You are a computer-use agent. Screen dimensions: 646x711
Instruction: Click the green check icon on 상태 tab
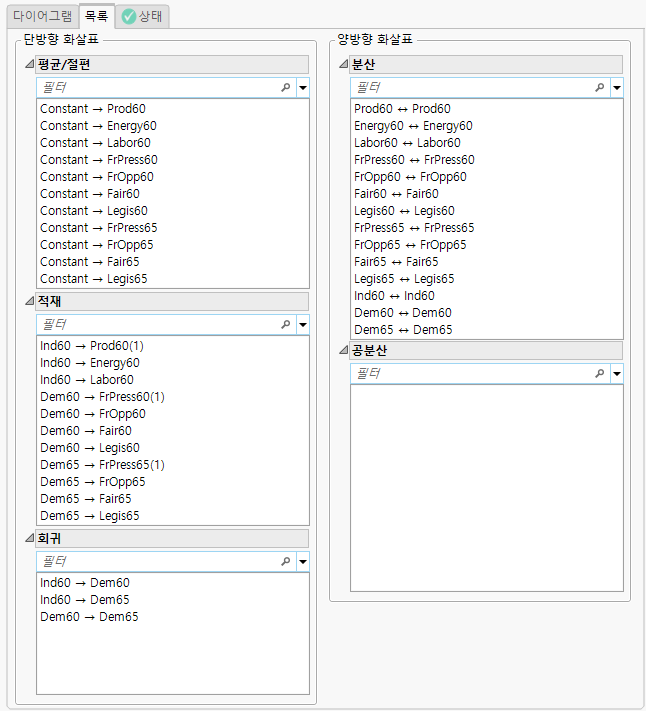[129, 17]
